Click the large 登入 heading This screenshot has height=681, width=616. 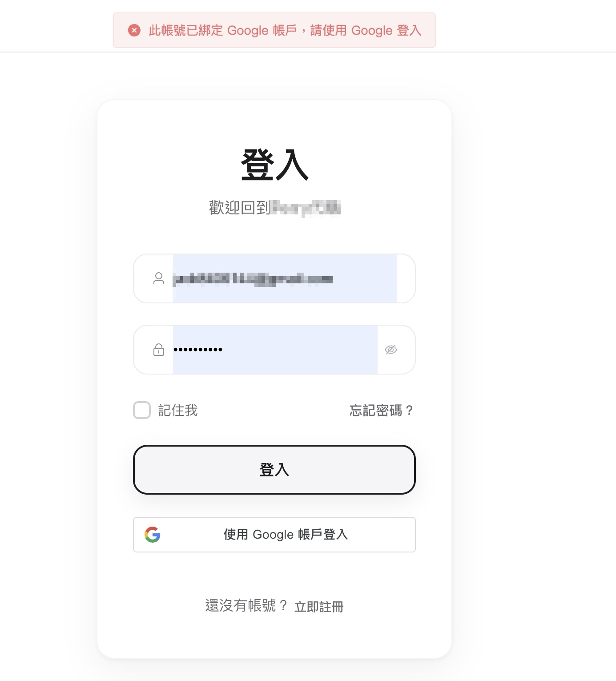click(x=274, y=165)
